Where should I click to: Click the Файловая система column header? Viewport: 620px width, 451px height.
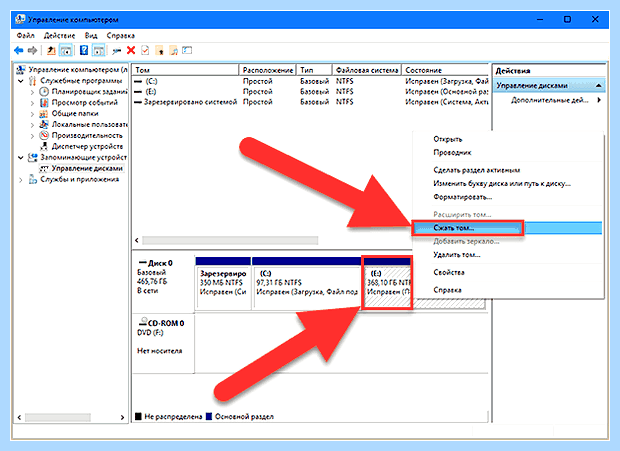point(367,70)
